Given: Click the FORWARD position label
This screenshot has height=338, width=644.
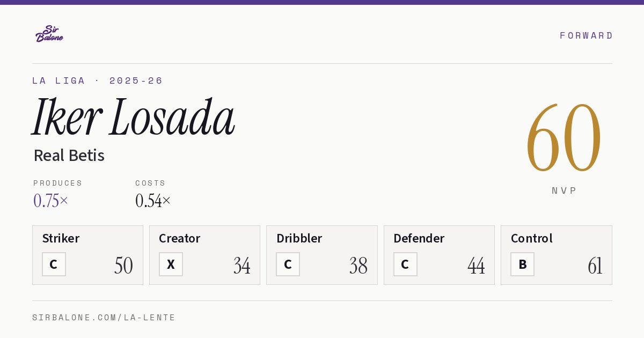Looking at the screenshot, I should coord(586,35).
